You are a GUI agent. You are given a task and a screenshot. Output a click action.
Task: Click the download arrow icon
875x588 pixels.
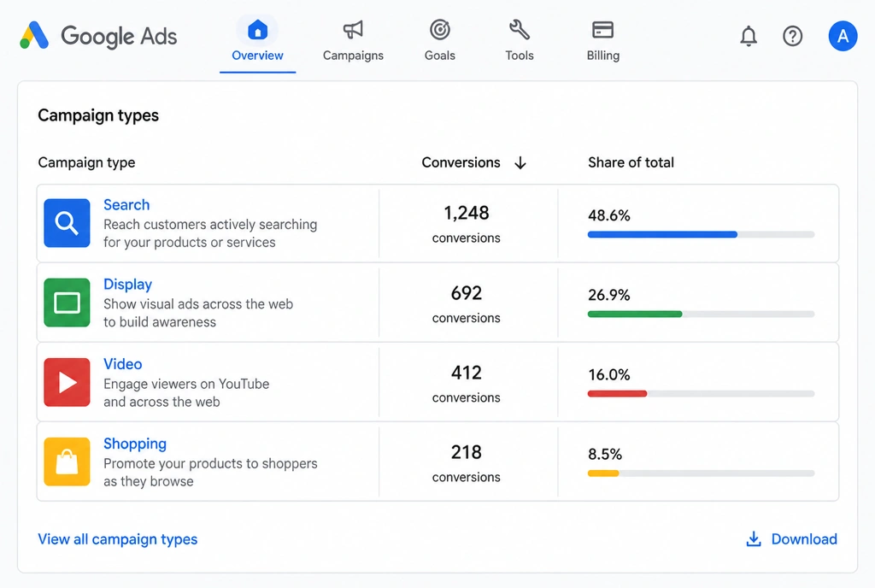click(754, 539)
